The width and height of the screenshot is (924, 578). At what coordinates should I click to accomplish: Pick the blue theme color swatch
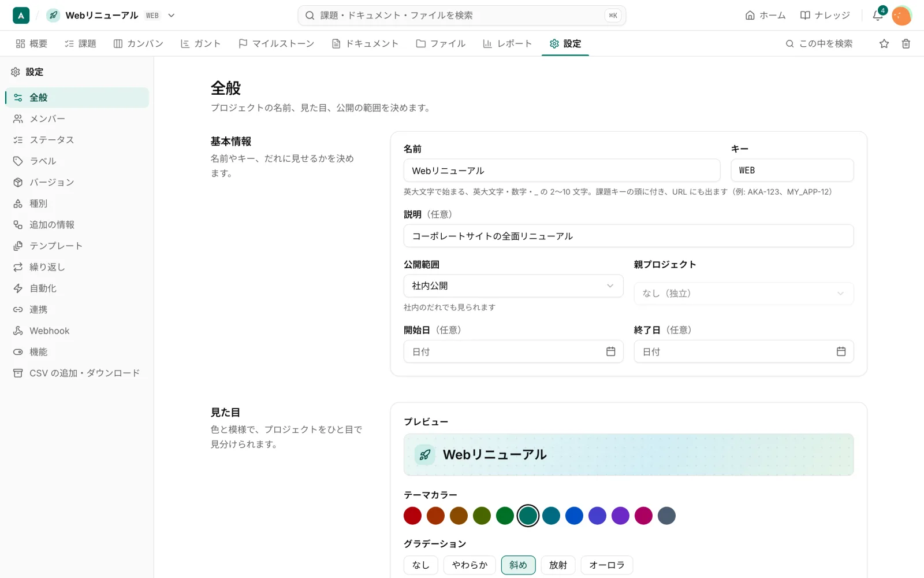point(574,516)
